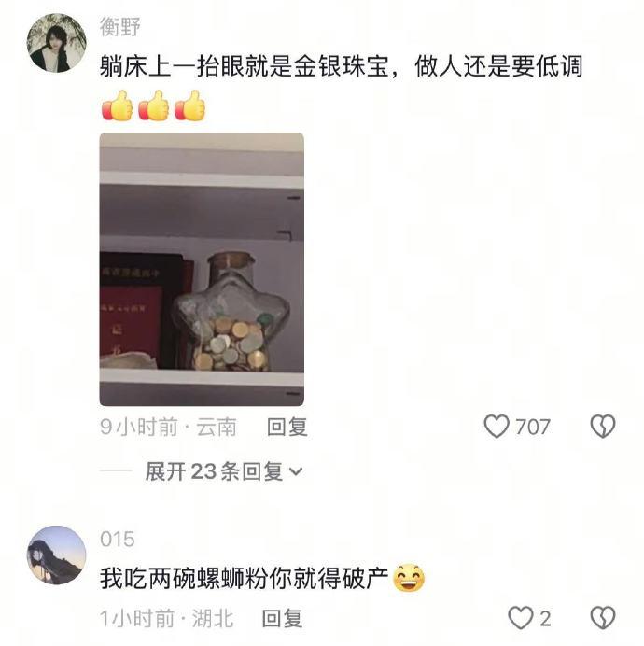Viewport: 644px width, 646px height.
Task: Select 衡野's comment text about 金银珠宝
Action: coord(342,66)
